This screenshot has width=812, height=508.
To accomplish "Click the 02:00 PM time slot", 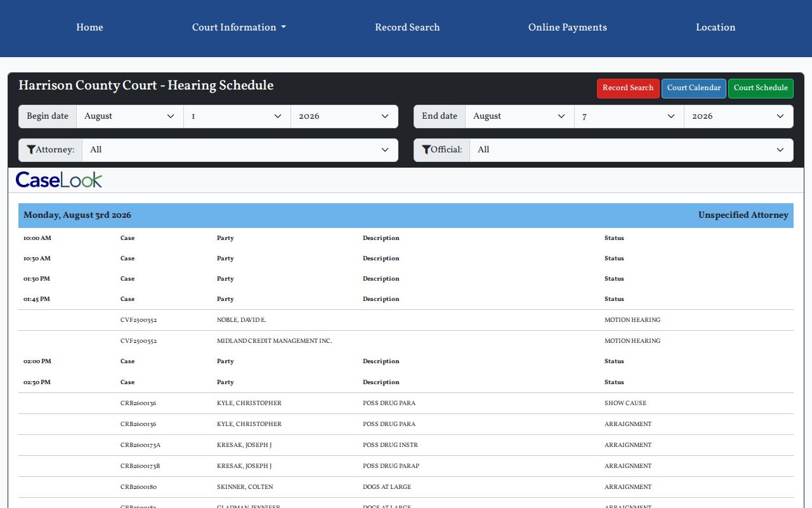I will [x=37, y=361].
